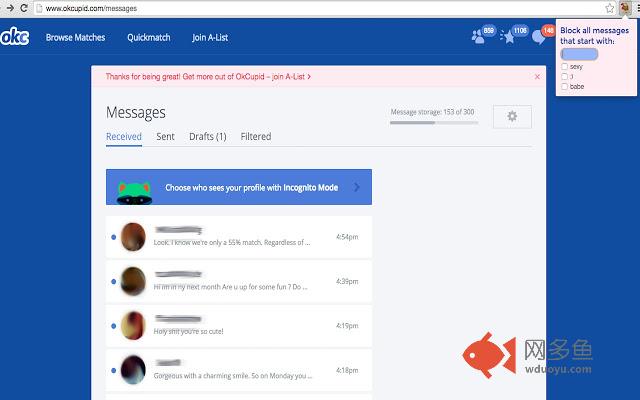Open messages chat bubble icon
The height and width of the screenshot is (400, 640).
coord(539,38)
